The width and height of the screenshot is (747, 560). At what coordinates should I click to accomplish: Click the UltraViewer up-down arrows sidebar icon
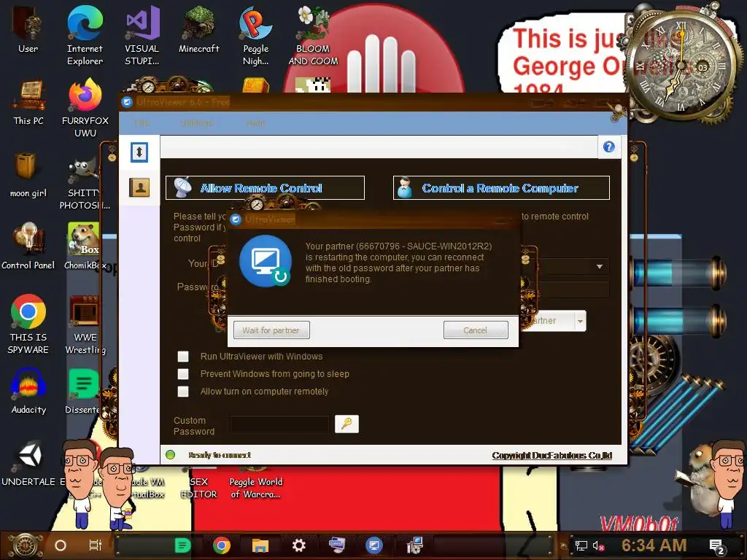139,152
